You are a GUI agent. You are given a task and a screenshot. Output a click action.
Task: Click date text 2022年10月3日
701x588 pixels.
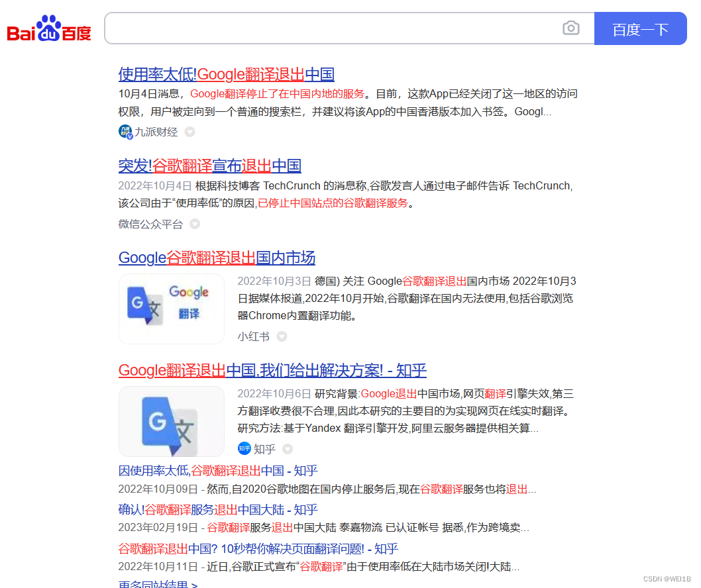click(x=274, y=281)
